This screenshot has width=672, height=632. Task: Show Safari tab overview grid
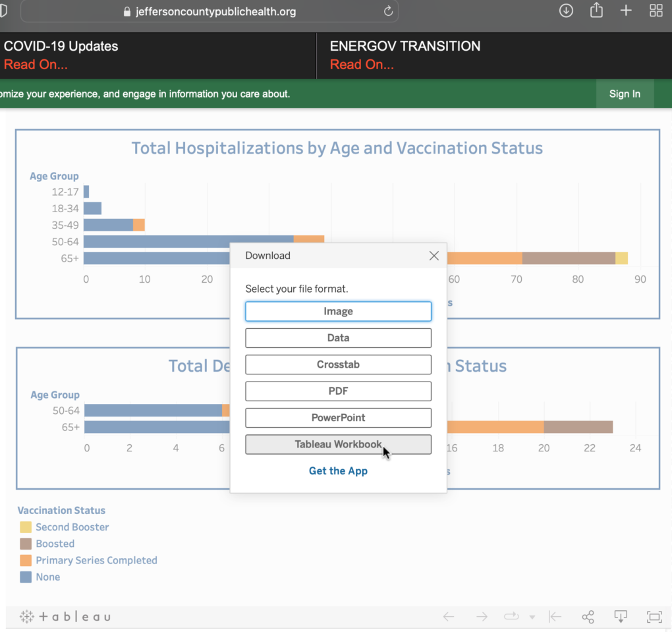coord(656,11)
